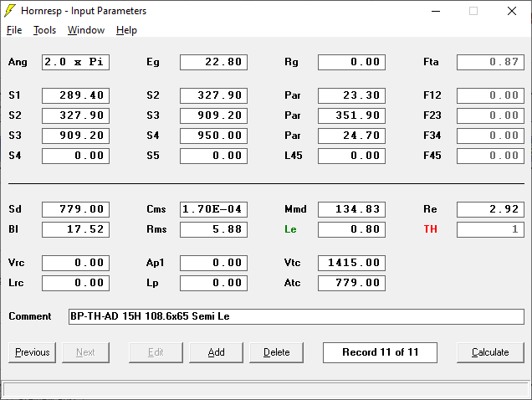Click the Par field showing 24.70
This screenshot has width=532, height=400.
[x=352, y=136]
